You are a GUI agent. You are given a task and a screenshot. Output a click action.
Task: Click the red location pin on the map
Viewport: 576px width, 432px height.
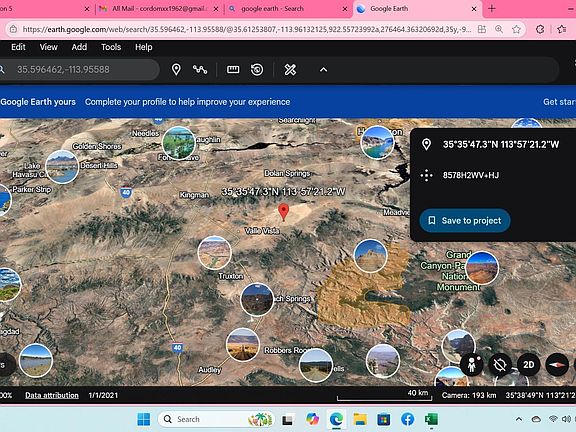[283, 212]
